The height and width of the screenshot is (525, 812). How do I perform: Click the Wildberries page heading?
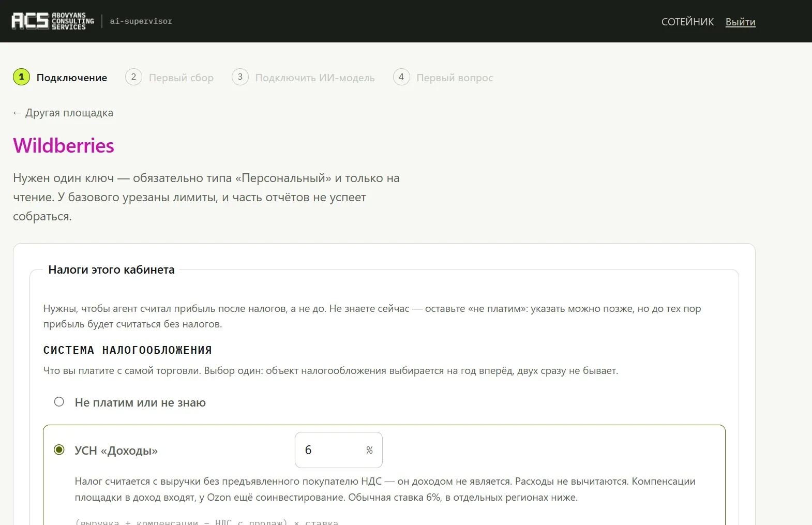click(64, 146)
